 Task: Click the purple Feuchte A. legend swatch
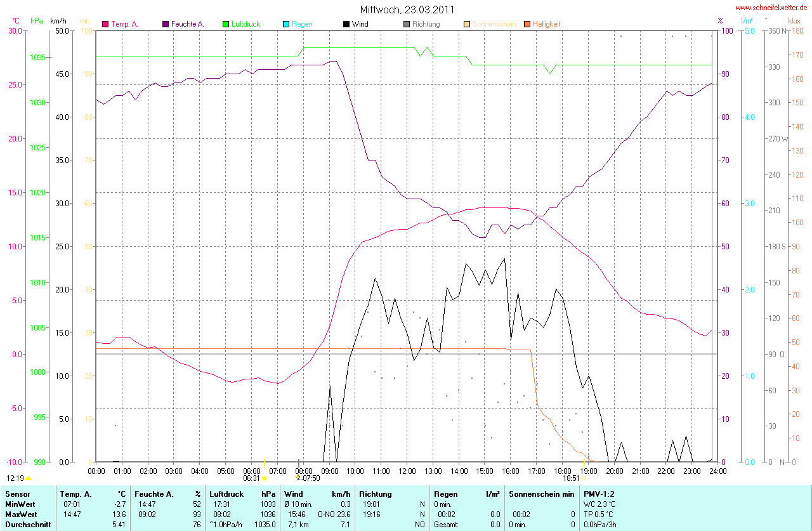[166, 24]
